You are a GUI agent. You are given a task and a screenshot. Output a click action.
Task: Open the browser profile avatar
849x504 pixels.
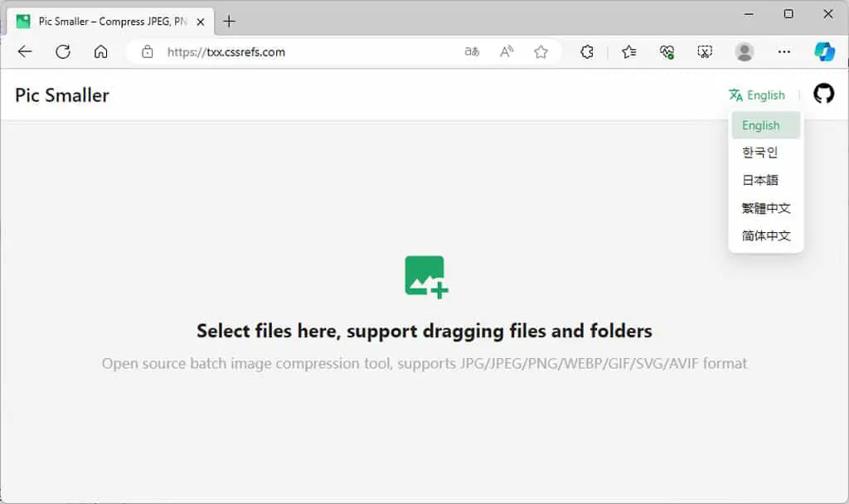(x=745, y=52)
